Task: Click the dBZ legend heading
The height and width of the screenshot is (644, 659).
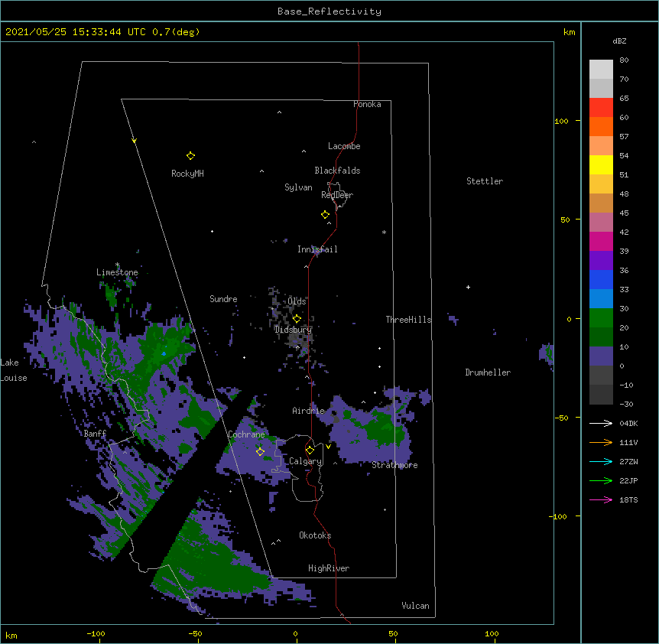Action: pyautogui.click(x=619, y=41)
